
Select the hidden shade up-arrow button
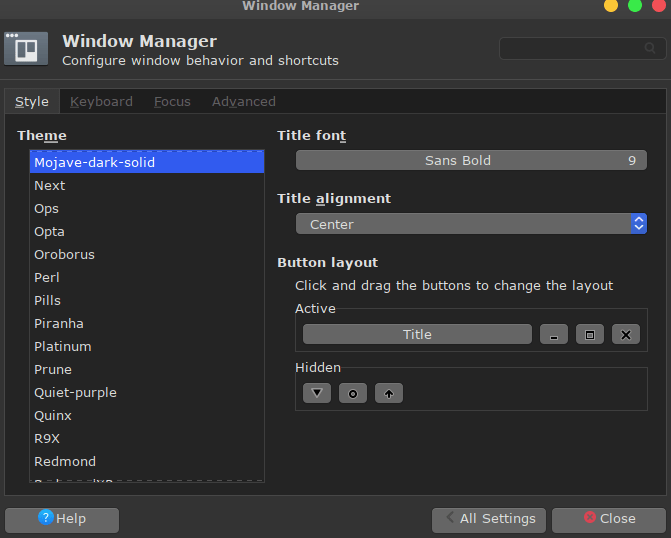click(389, 393)
